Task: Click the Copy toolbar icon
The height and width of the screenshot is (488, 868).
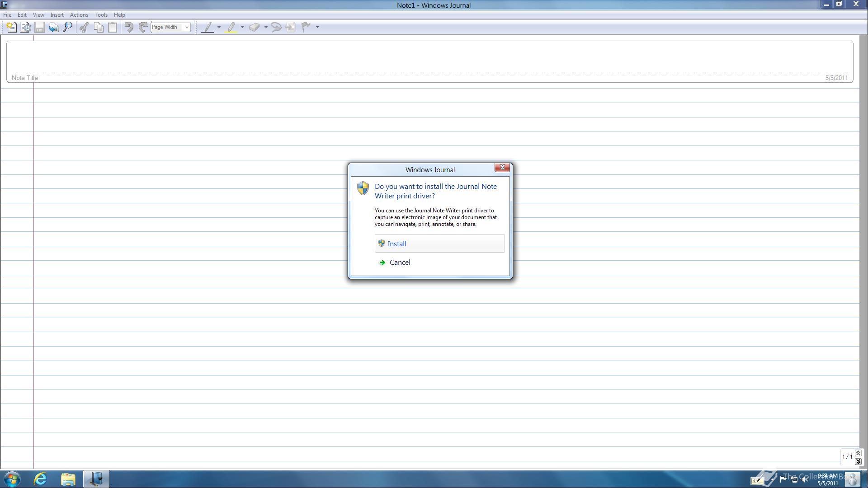Action: 98,27
